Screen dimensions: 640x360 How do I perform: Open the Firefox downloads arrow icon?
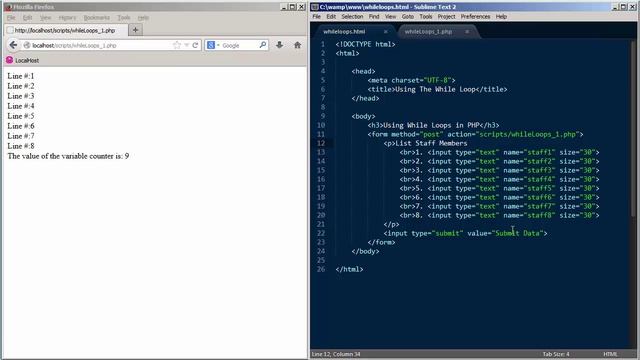(279, 45)
